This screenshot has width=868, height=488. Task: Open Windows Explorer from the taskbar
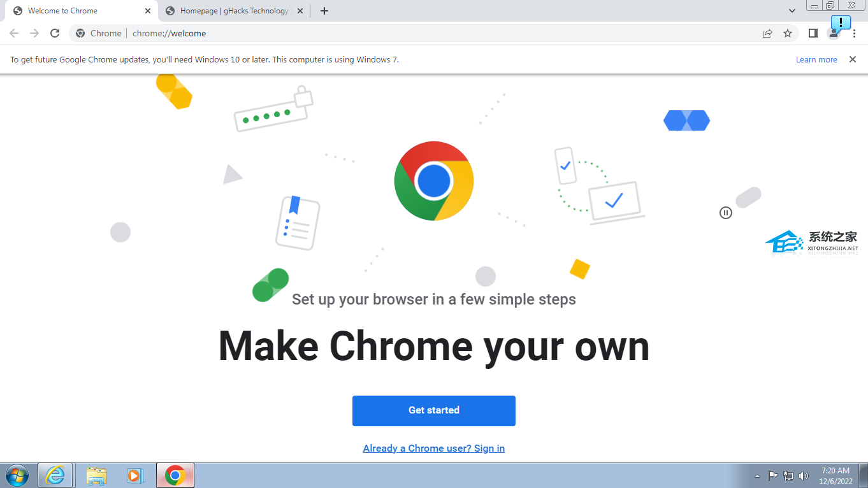click(x=96, y=475)
